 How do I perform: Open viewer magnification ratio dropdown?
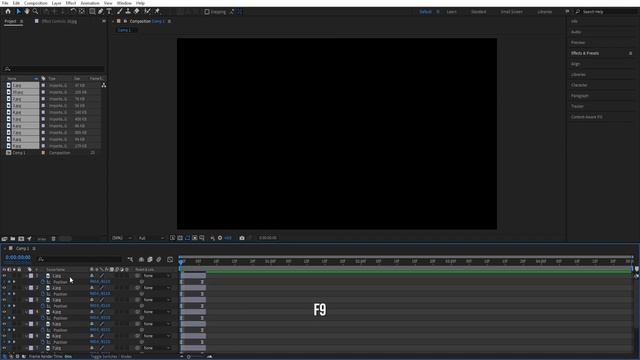pyautogui.click(x=122, y=238)
